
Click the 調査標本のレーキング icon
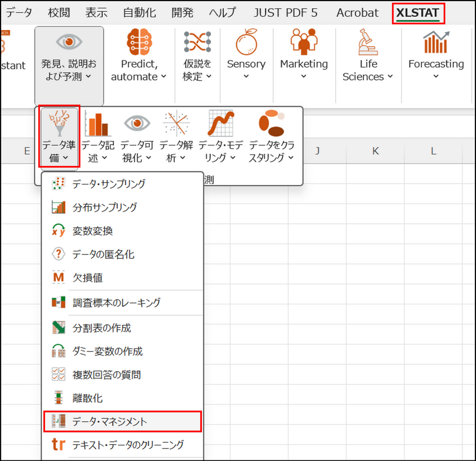pos(59,302)
